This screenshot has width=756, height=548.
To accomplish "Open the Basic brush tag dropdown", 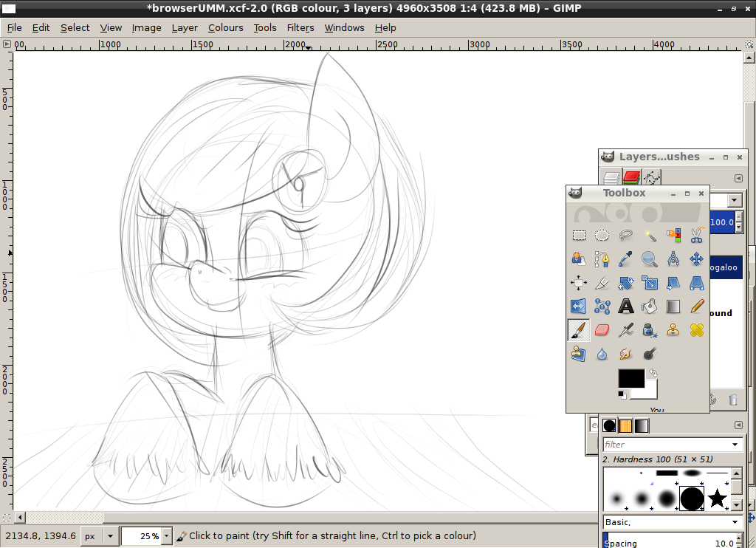I will coord(735,522).
